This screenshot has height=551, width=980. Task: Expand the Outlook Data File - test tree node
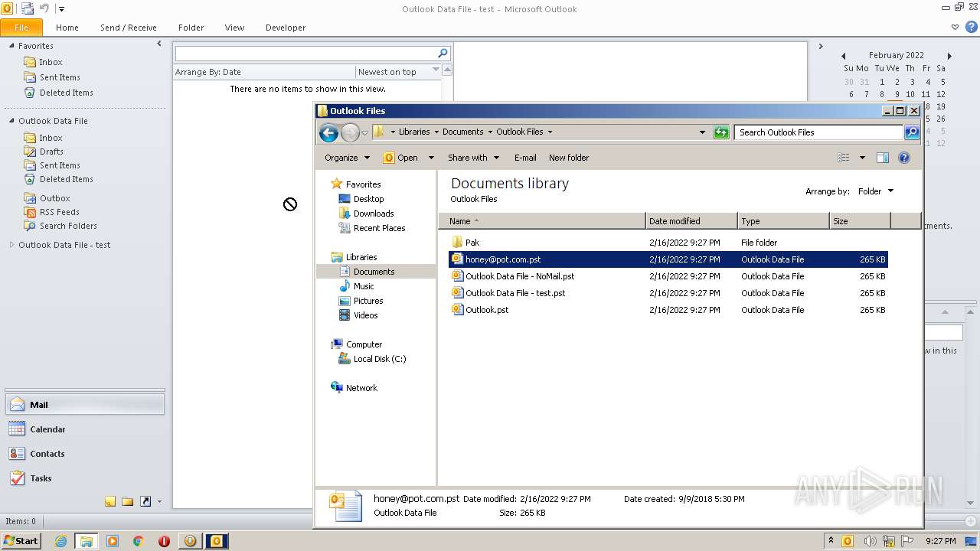(11, 245)
